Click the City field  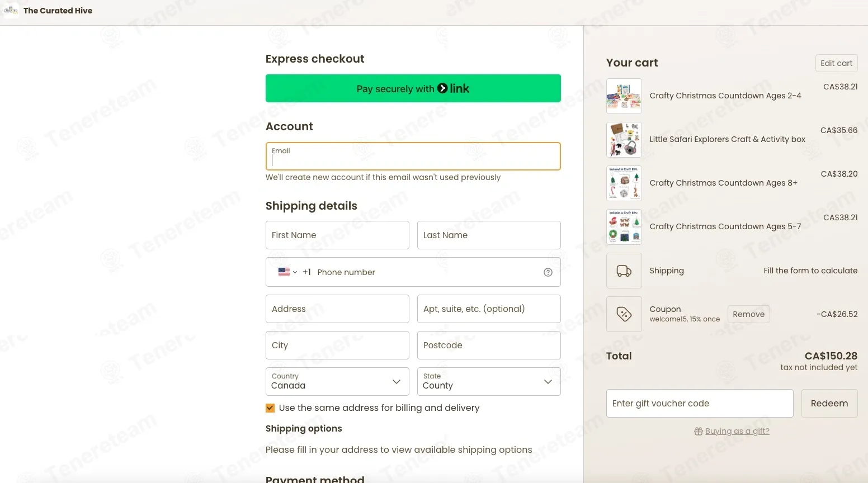click(337, 345)
